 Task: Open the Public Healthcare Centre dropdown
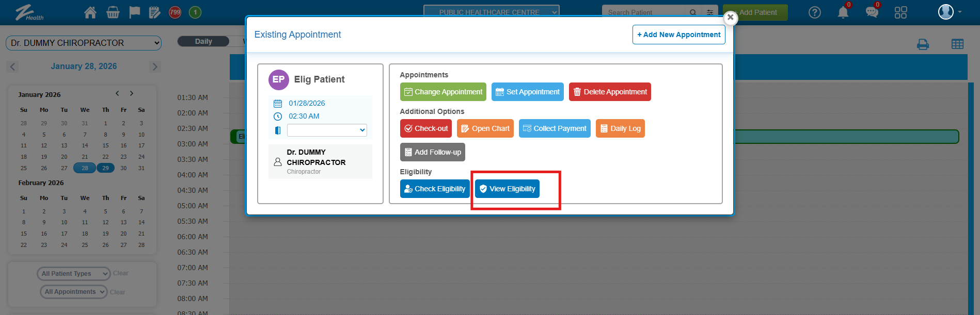(491, 12)
